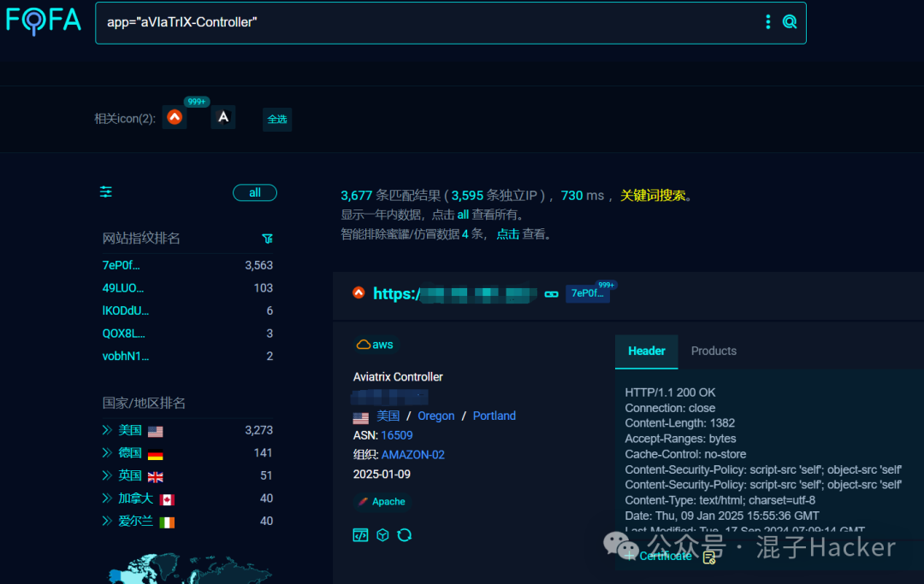Filter by fingerprint 7eP0f...

(121, 266)
